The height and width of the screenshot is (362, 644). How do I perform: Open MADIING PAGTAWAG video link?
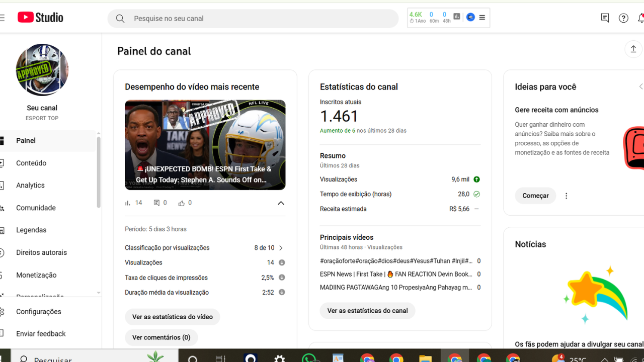tap(396, 288)
